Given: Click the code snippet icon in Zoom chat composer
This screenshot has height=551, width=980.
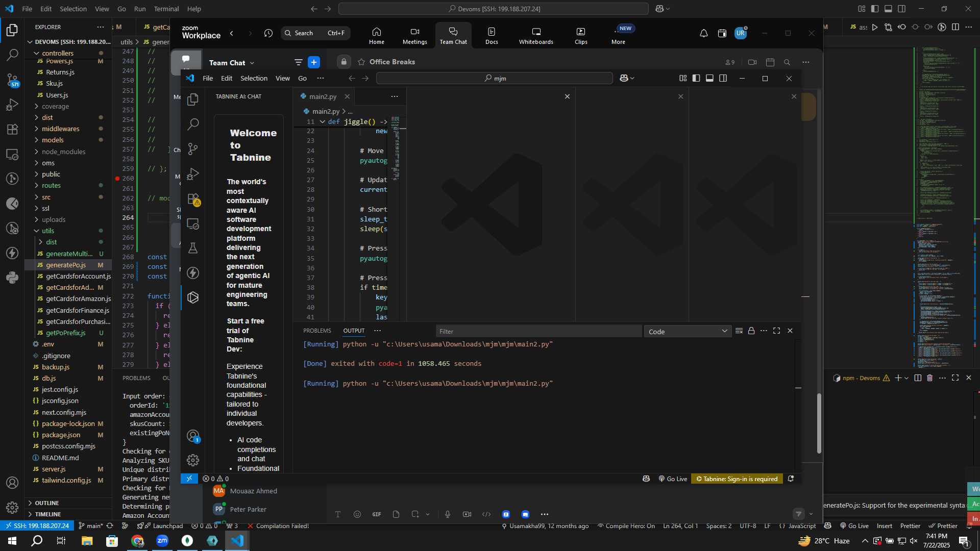Looking at the screenshot, I should (x=486, y=514).
